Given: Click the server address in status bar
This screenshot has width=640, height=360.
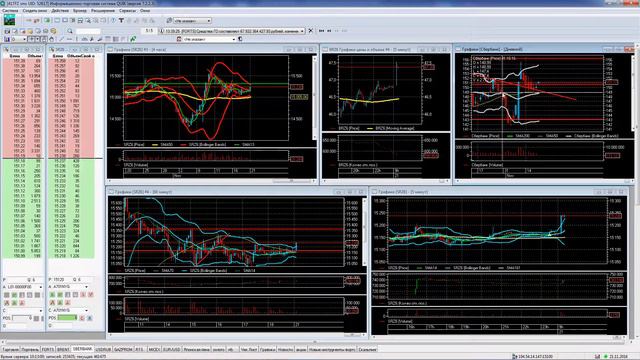Looking at the screenshot, I should tap(536, 357).
